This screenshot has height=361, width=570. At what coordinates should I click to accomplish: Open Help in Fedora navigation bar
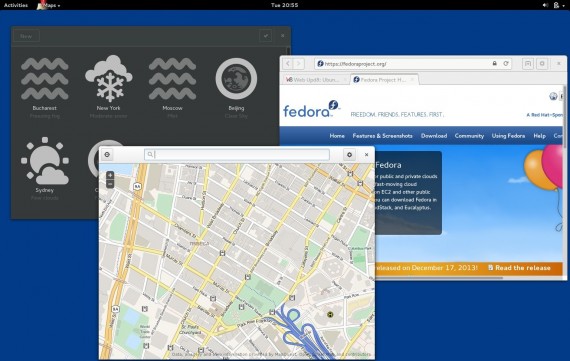click(x=539, y=136)
